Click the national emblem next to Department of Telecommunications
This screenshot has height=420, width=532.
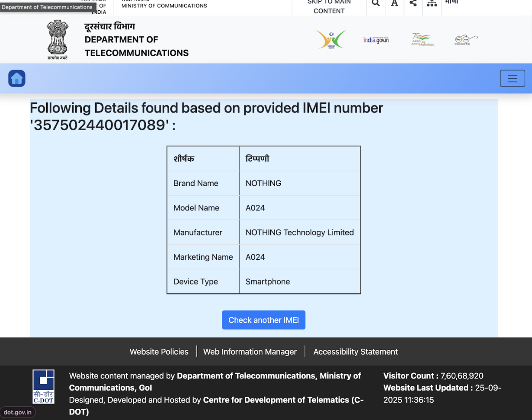57,39
